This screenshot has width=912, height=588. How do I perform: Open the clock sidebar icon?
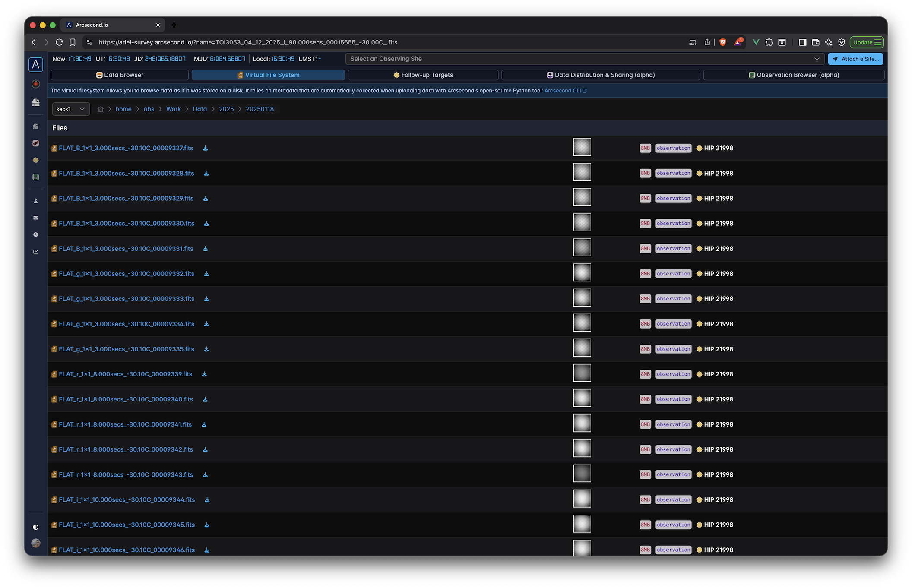tap(36, 234)
